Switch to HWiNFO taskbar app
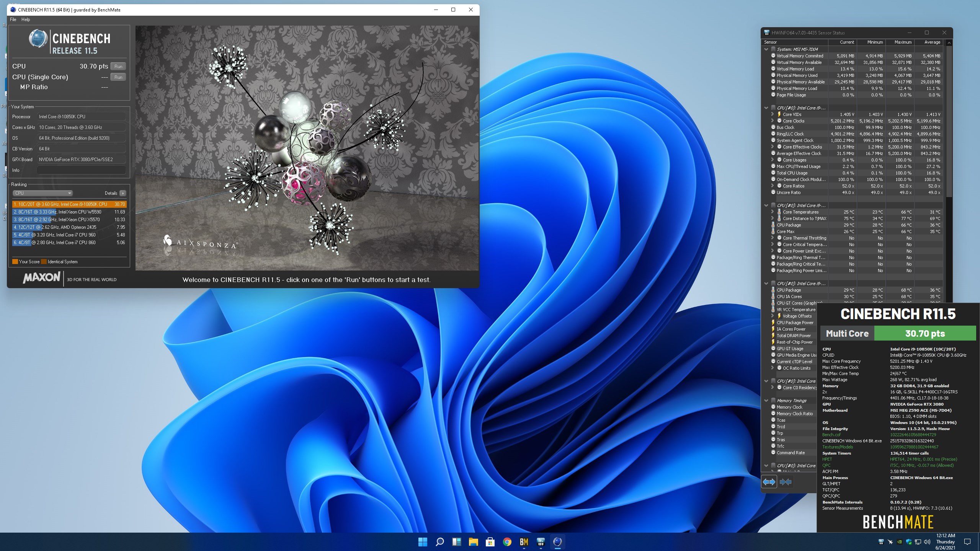The height and width of the screenshot is (551, 980). [x=541, y=542]
